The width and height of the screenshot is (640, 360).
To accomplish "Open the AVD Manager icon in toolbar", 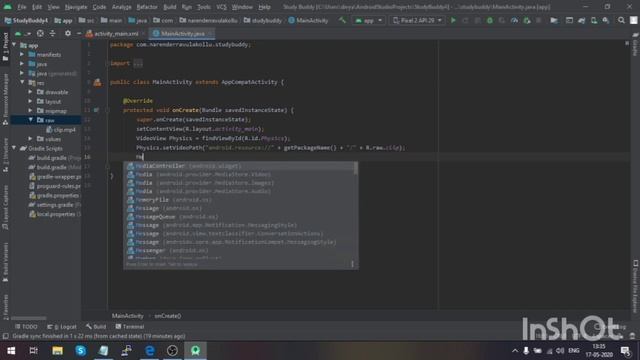I will [x=594, y=20].
